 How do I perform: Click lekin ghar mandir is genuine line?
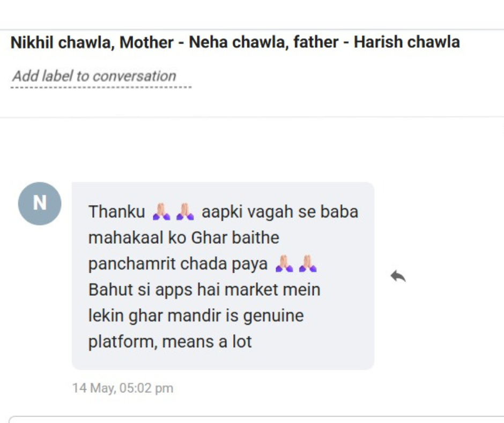click(196, 316)
